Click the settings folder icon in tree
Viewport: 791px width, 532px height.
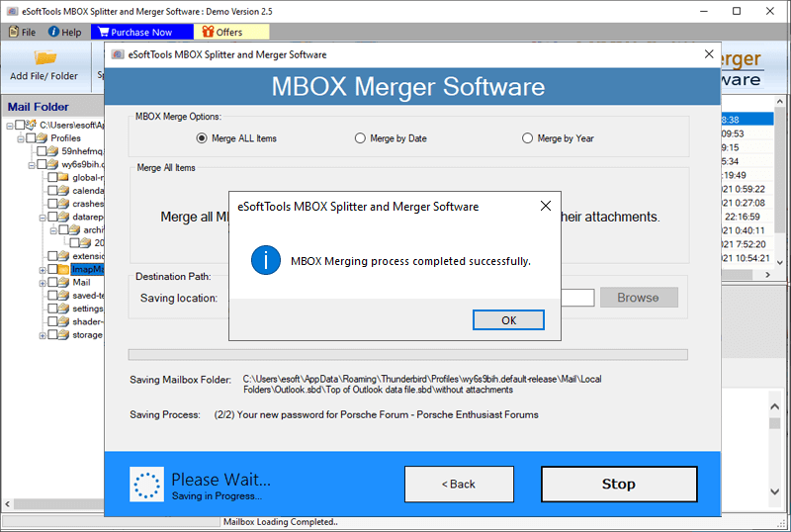pos(63,309)
